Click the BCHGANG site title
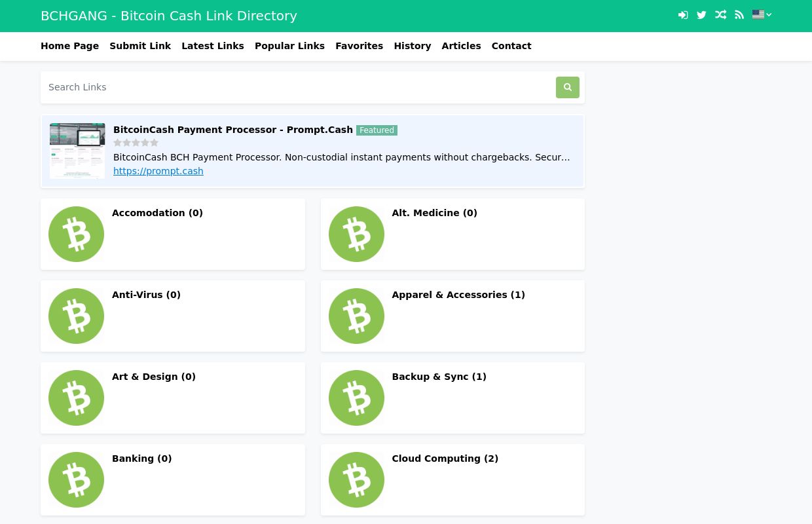 pos(169,16)
